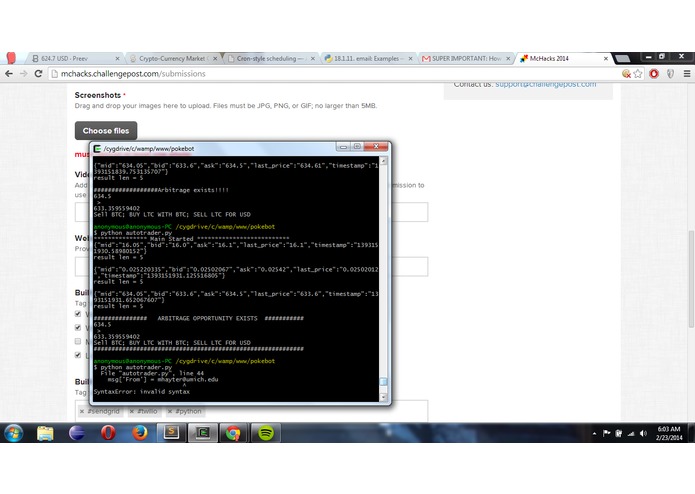The height and width of the screenshot is (494, 695).
Task: Switch to Sublime Text in taskbar
Action: tap(171, 433)
